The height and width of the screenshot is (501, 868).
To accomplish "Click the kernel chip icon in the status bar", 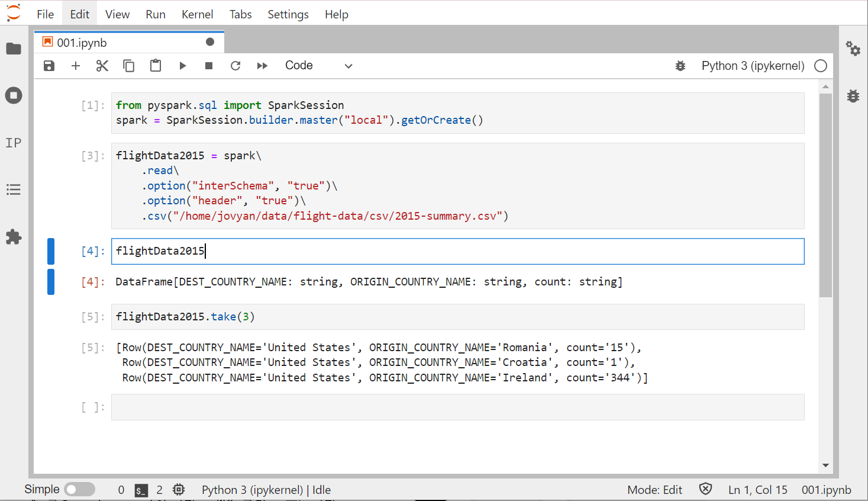I will (179, 490).
